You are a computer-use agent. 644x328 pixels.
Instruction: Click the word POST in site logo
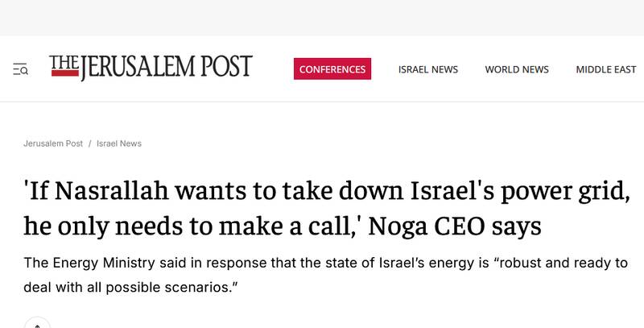point(226,67)
